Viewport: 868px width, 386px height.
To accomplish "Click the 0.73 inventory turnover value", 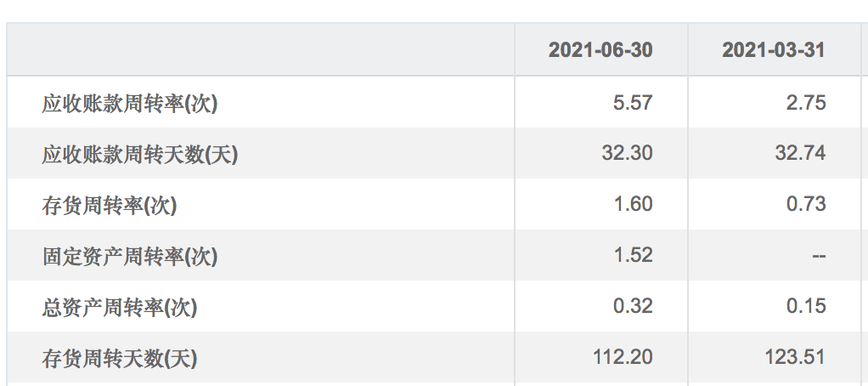I will [806, 204].
